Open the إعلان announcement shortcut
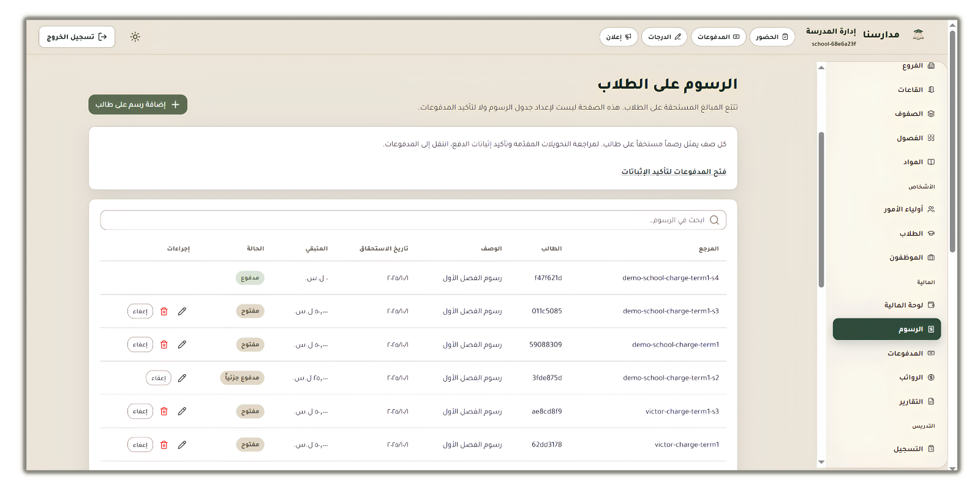 (619, 37)
